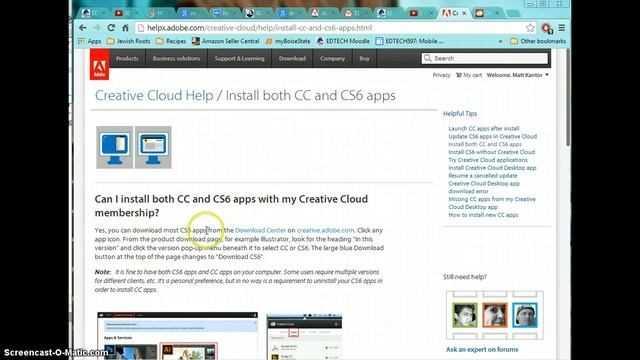
Task: Click the first blue monitor help icon
Action: [x=114, y=147]
